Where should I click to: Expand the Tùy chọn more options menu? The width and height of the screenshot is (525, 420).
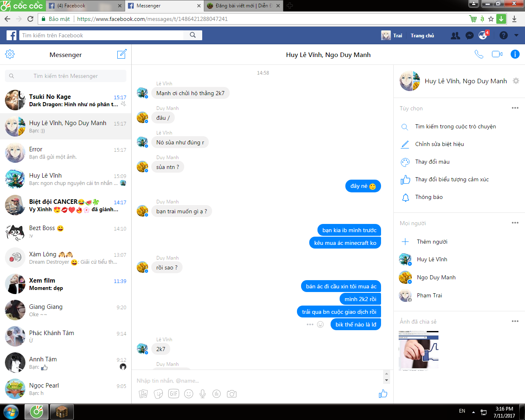tap(515, 108)
